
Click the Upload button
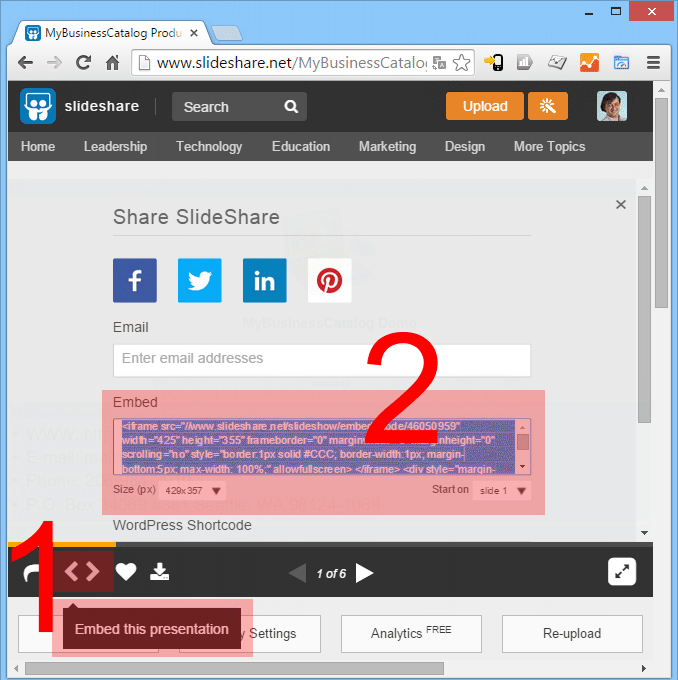[x=485, y=106]
